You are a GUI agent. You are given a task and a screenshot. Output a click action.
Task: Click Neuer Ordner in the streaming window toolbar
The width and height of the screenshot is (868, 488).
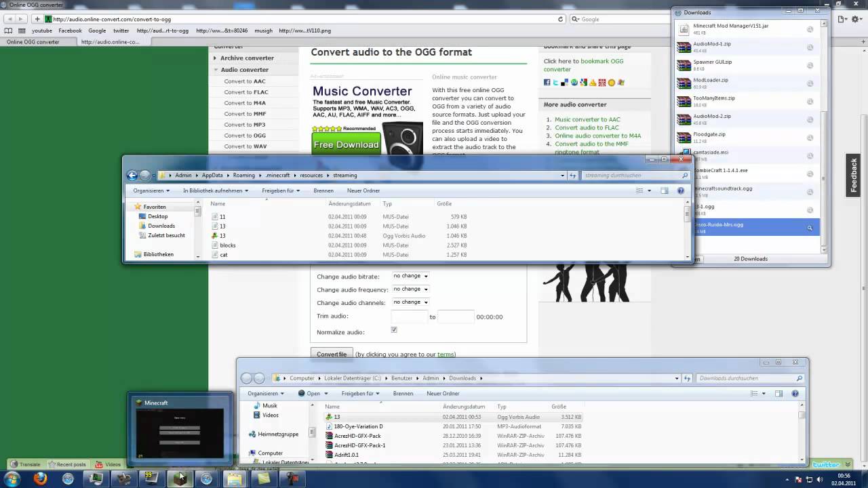(363, 190)
